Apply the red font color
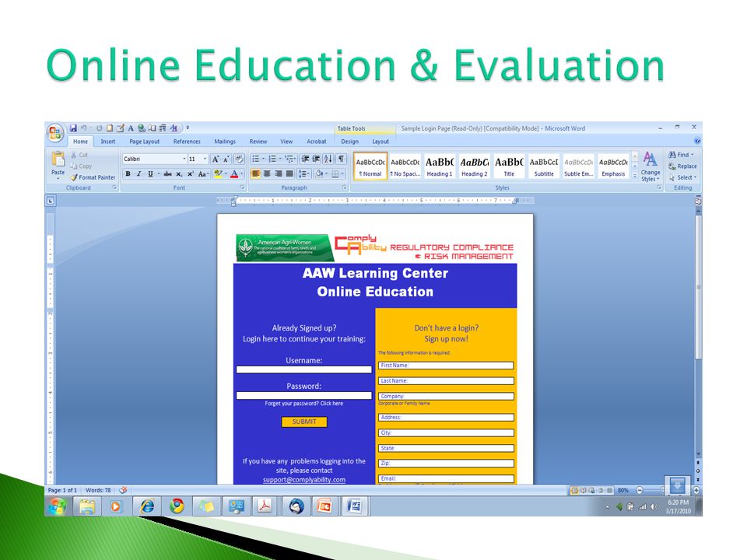747x560 pixels. (234, 174)
